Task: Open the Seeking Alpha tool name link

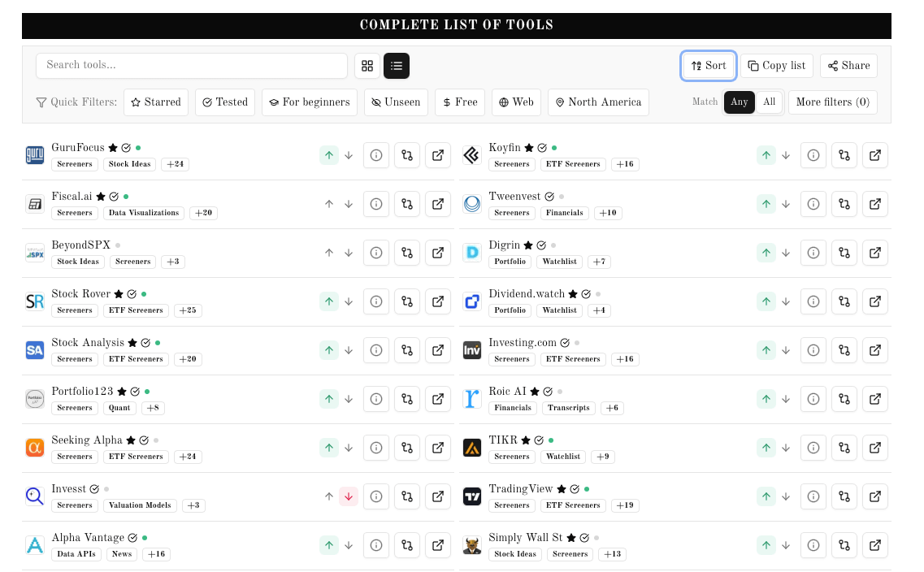Action: [x=87, y=440]
